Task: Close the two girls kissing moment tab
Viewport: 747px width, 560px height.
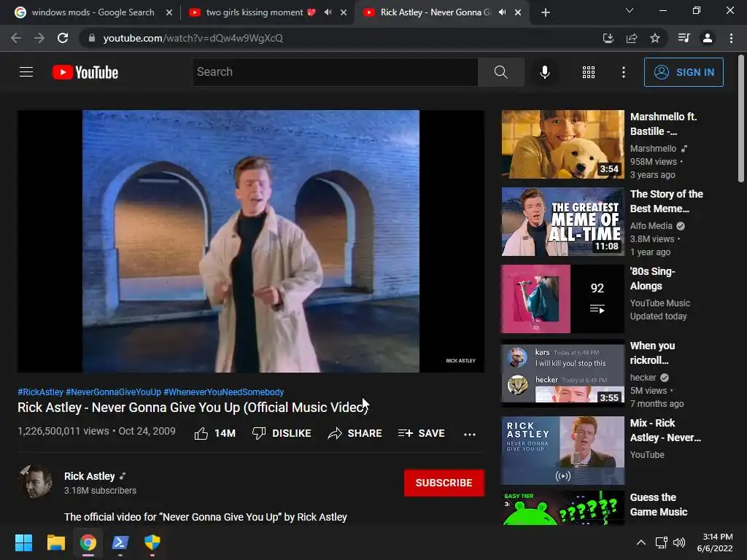Action: click(344, 13)
